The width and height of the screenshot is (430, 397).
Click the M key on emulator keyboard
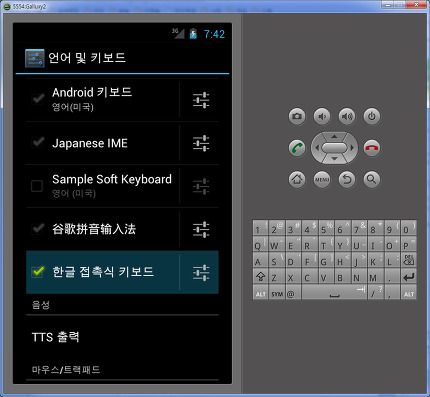(x=375, y=277)
